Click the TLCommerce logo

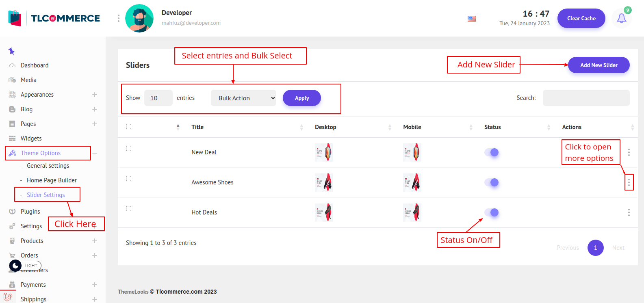54,18
